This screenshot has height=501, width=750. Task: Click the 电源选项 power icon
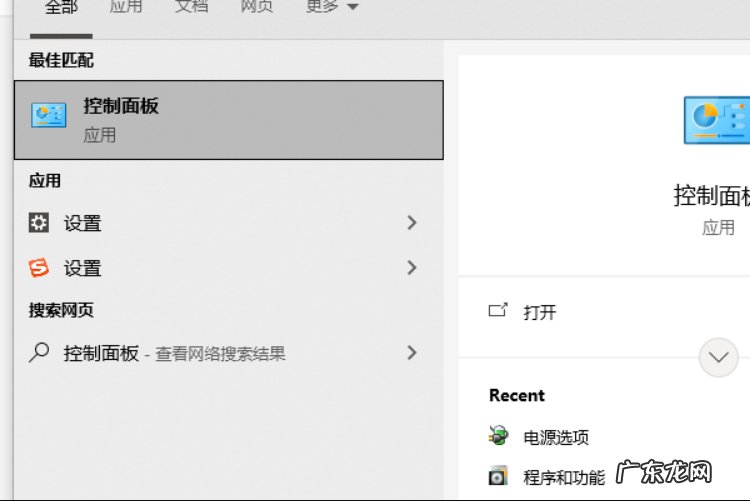pyautogui.click(x=498, y=435)
